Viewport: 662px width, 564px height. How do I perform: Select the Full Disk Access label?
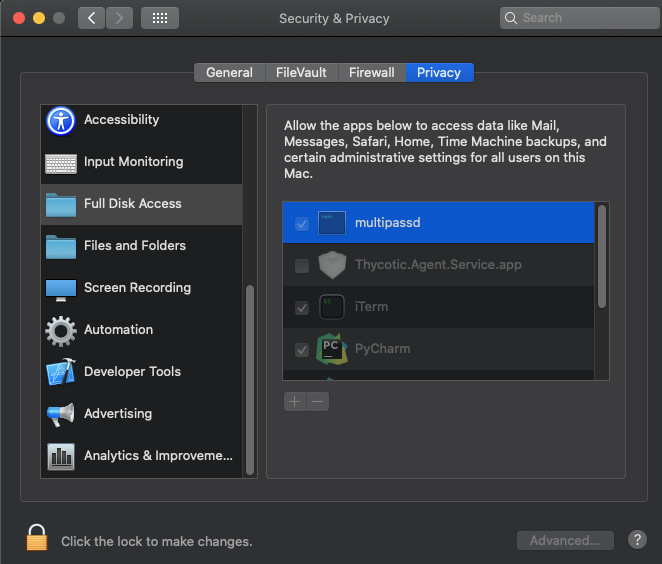point(133,203)
